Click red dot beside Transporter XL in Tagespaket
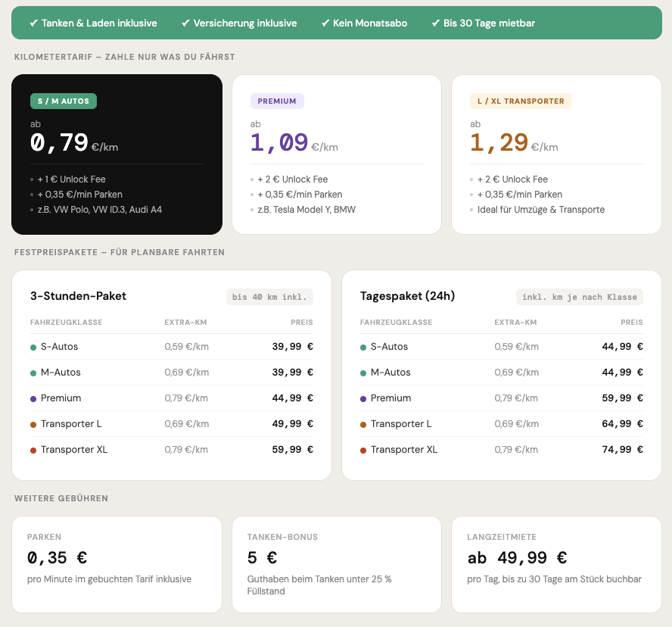672x627 pixels. coord(363,451)
